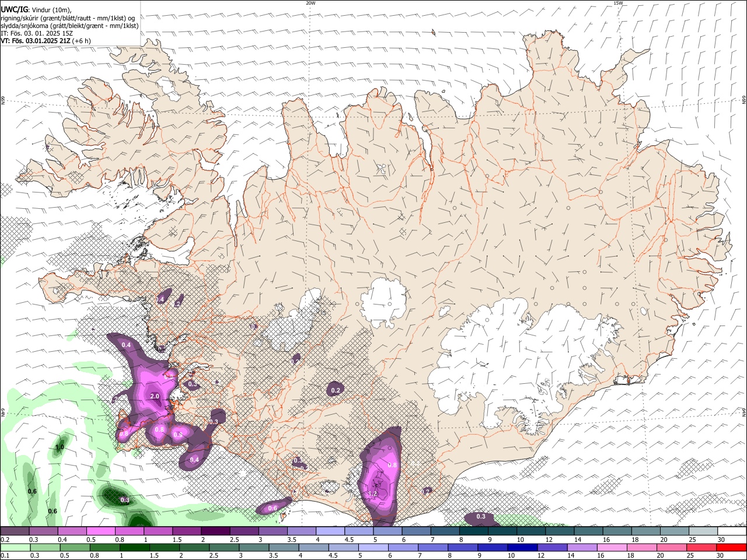Pick the top-row 7 steel blue swatch
This screenshot has height=560, width=747.
[445, 531]
